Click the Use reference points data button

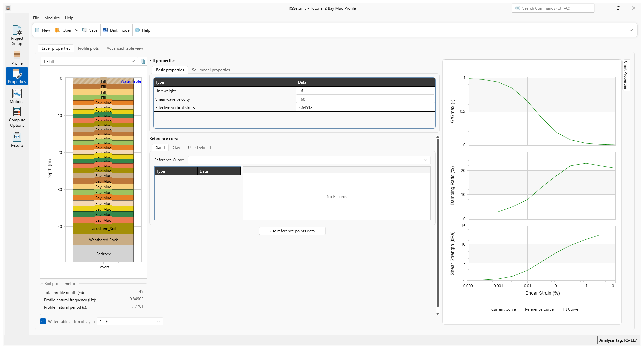pos(292,231)
